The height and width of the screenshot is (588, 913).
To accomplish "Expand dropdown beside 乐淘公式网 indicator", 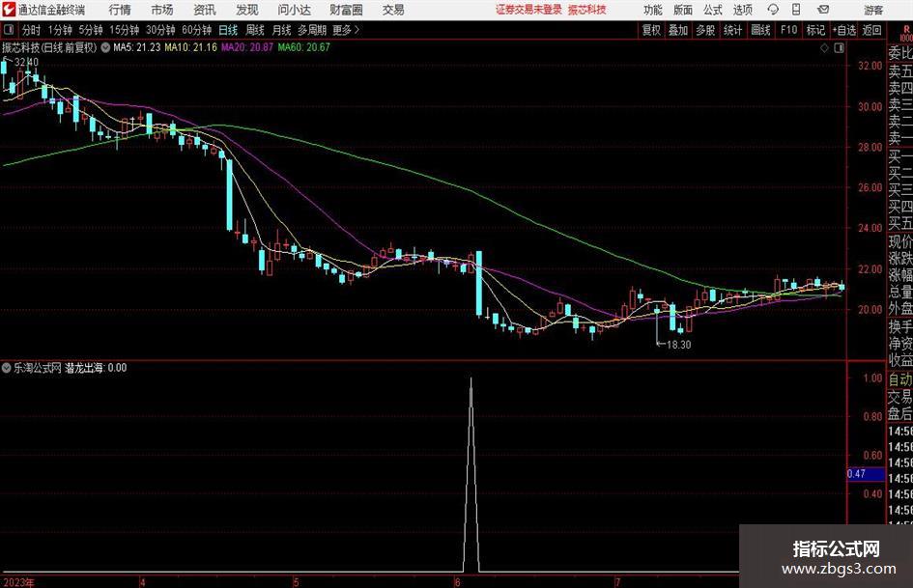I will 7,368.
